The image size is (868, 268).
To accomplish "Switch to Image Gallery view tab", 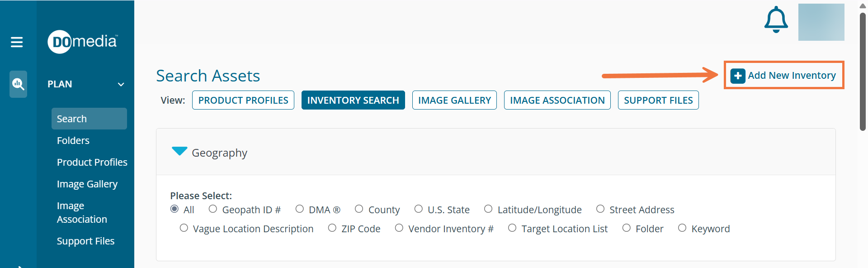I will pyautogui.click(x=454, y=100).
